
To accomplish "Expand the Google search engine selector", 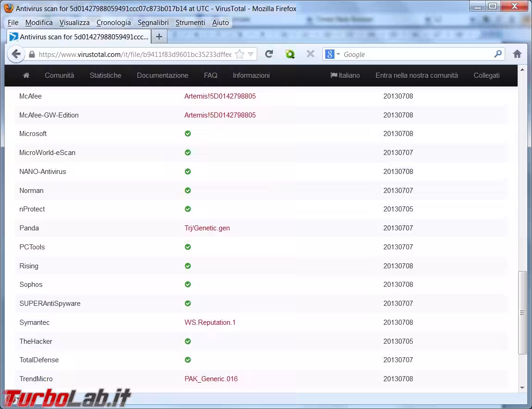I will (333, 54).
